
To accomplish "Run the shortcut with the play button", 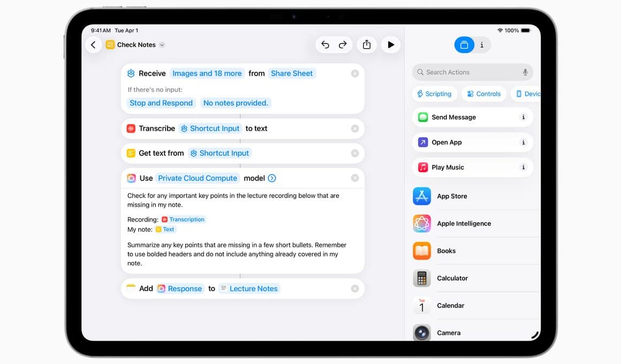I will coord(390,45).
